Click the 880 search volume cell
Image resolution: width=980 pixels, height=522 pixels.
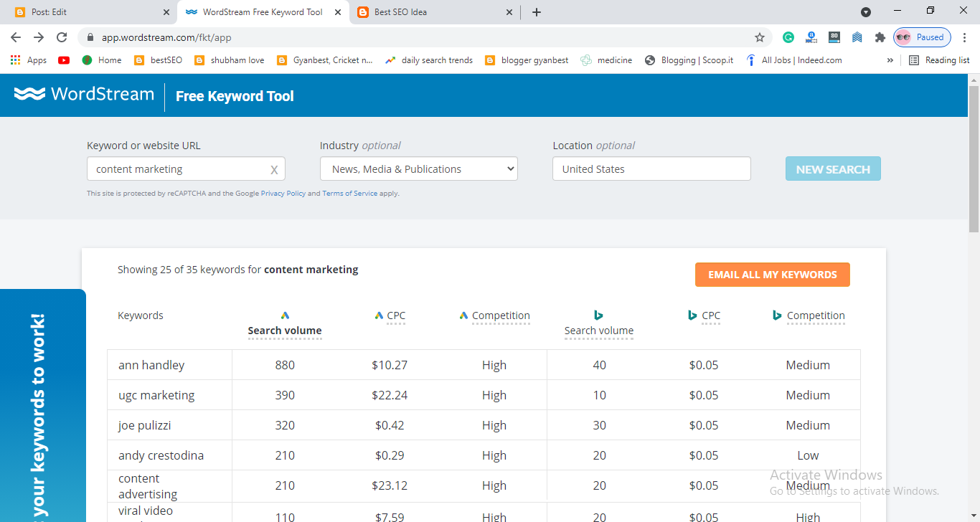(285, 365)
